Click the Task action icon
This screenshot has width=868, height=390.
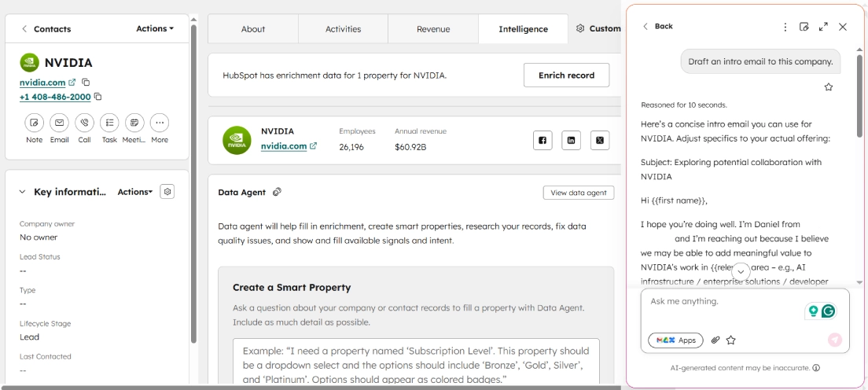[109, 123]
